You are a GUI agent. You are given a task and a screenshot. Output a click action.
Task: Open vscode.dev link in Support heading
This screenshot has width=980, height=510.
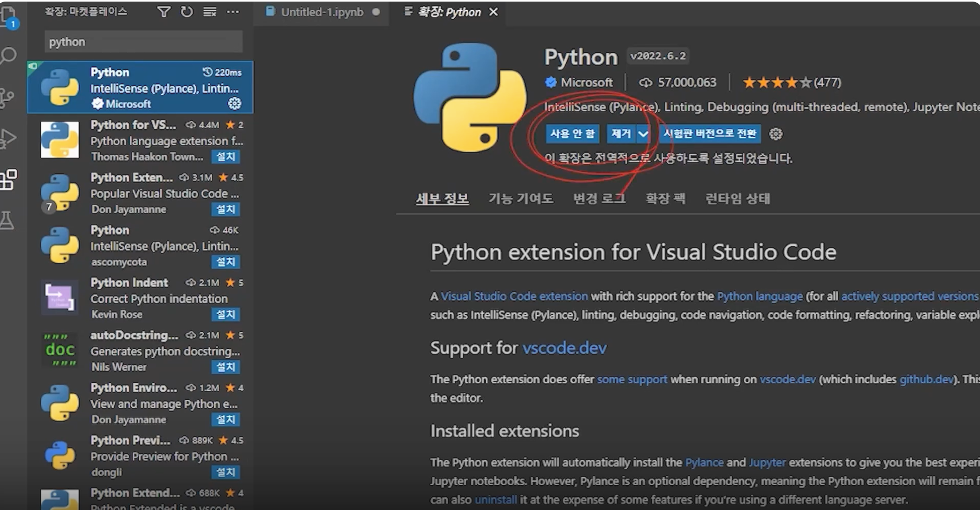click(564, 348)
